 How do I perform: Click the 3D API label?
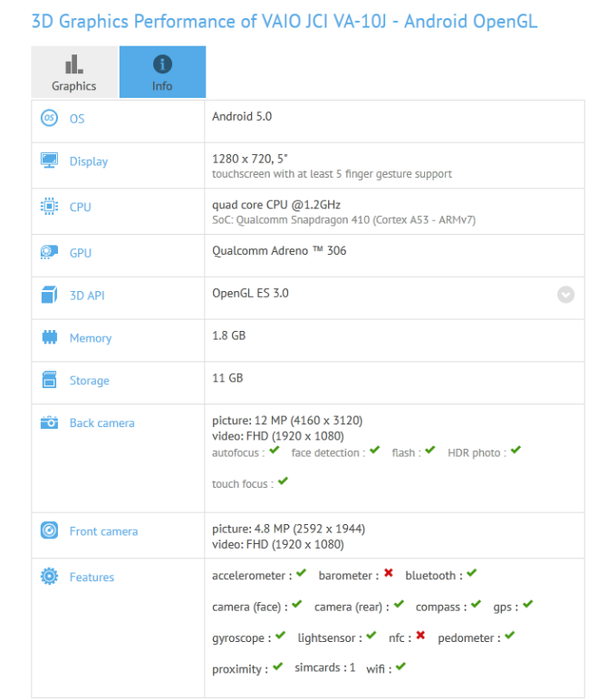87,296
